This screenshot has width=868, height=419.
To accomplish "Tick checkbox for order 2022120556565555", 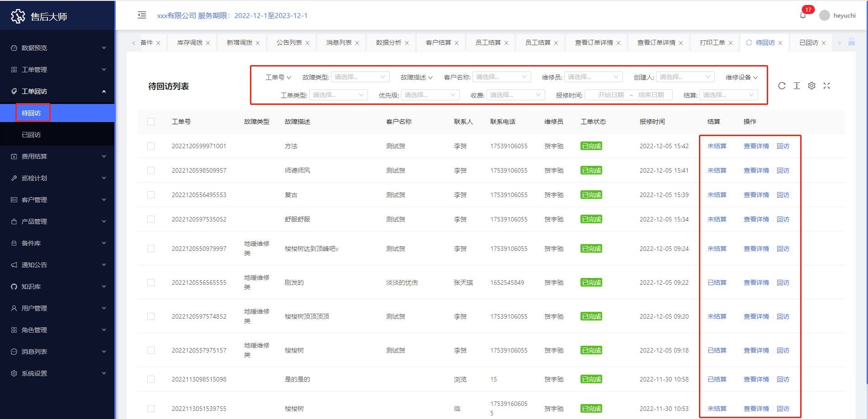I will click(151, 282).
